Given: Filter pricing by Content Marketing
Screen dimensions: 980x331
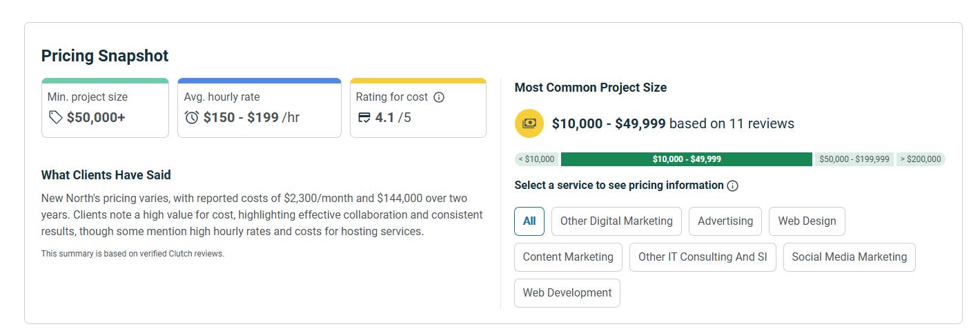Looking at the screenshot, I should (x=568, y=257).
